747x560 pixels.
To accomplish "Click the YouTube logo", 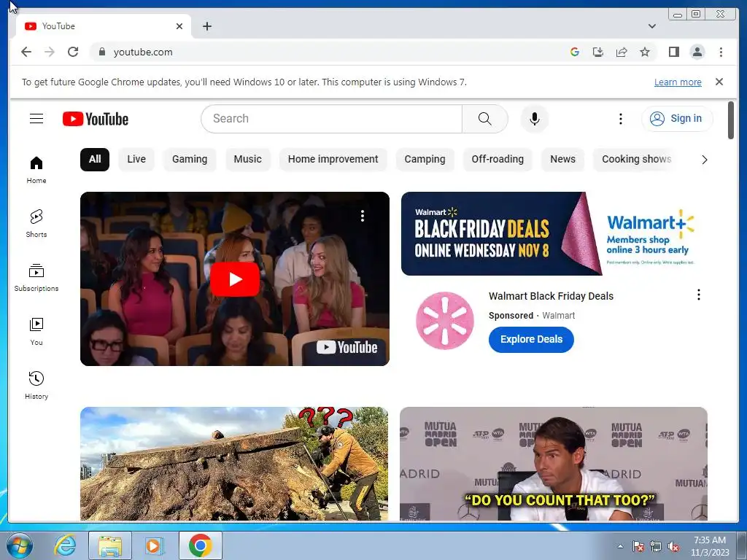I will coord(96,119).
